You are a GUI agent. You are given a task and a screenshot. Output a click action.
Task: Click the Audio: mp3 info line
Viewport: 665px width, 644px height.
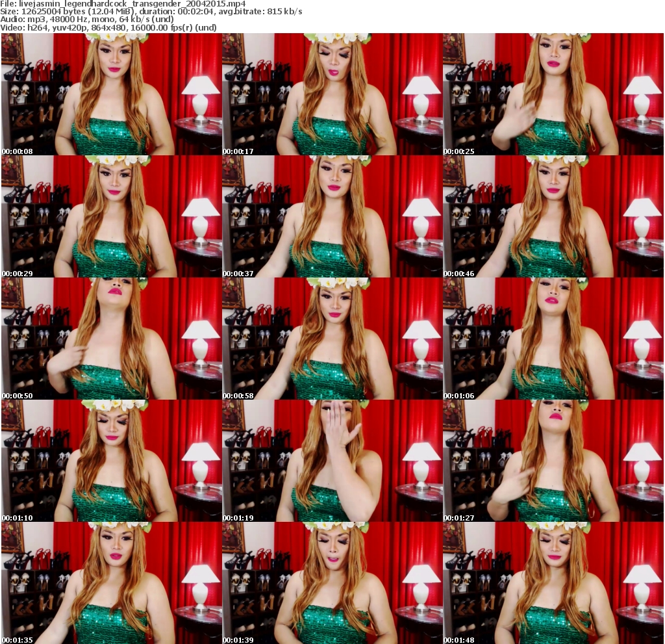pyautogui.click(x=87, y=19)
